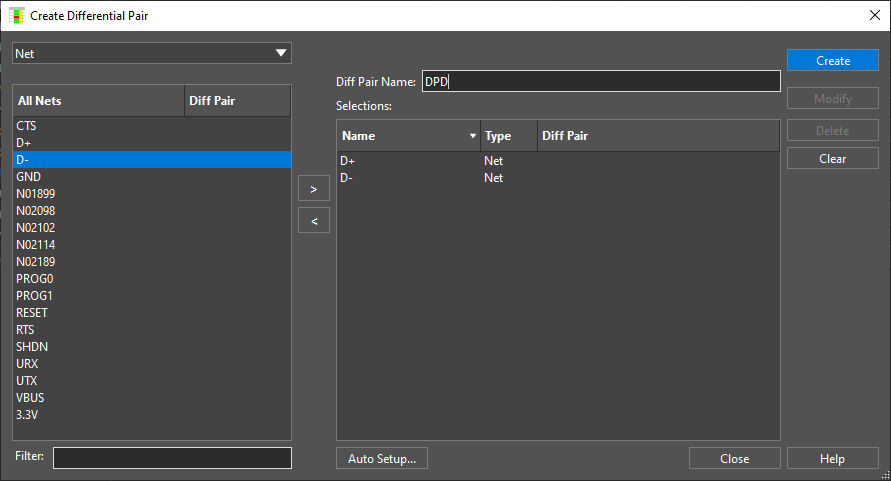Click All Nets column header
Viewport: 891px width, 481px height.
click(x=99, y=101)
